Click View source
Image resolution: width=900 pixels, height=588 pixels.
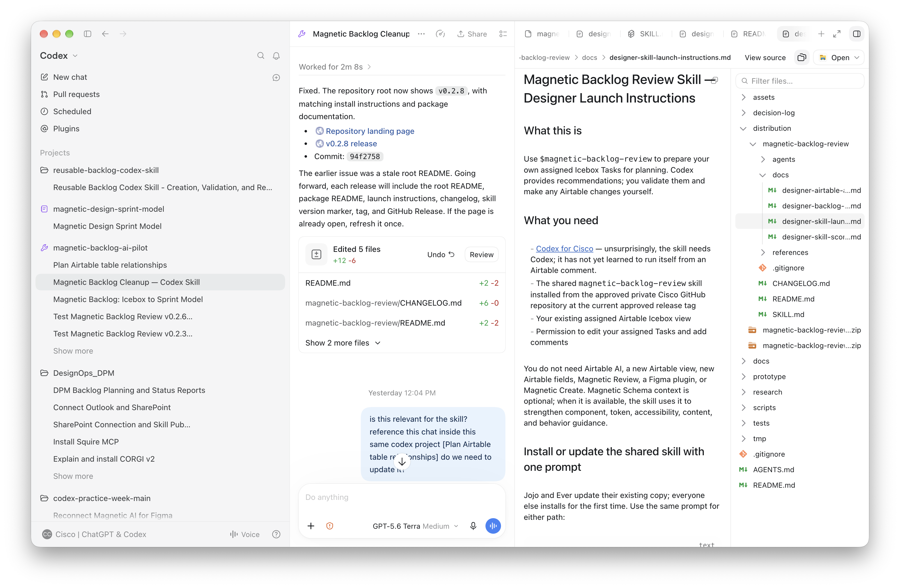(765, 57)
